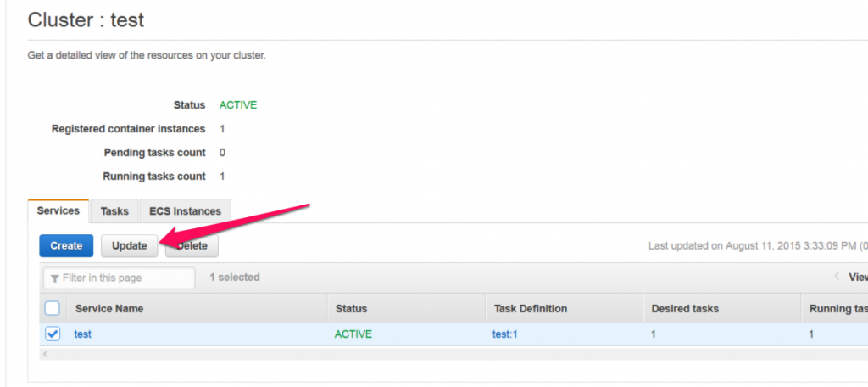This screenshot has height=387, width=868.
Task: Sort by Task Definition column header
Action: [531, 308]
